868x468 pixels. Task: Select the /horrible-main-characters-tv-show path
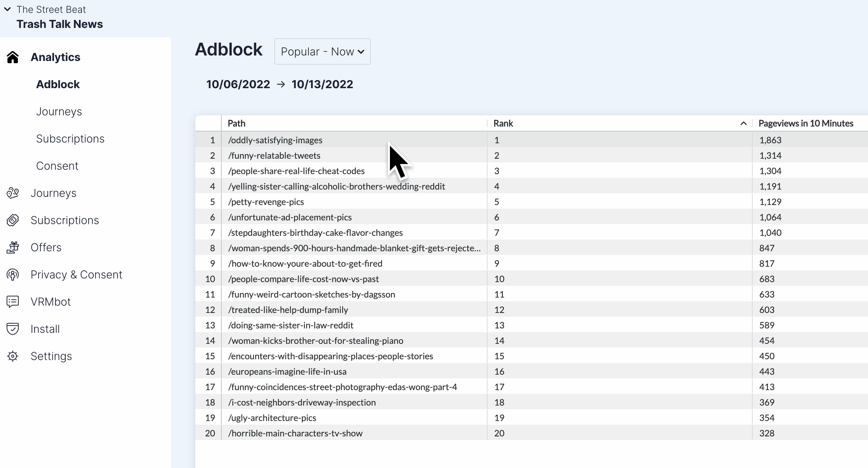click(x=296, y=433)
